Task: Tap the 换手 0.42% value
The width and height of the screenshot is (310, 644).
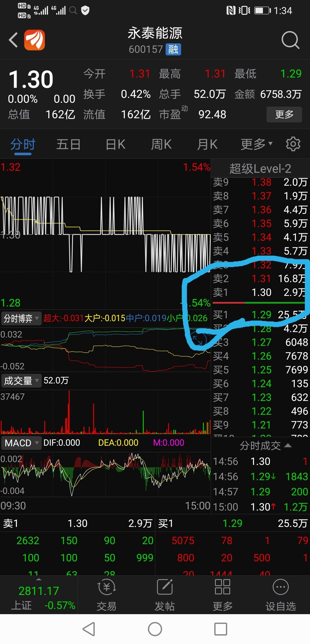Action: point(136,94)
